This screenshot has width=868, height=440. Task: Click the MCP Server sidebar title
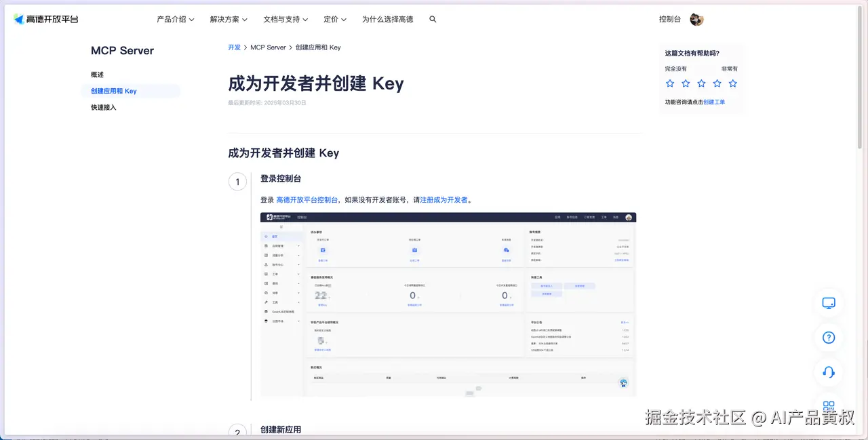(123, 51)
